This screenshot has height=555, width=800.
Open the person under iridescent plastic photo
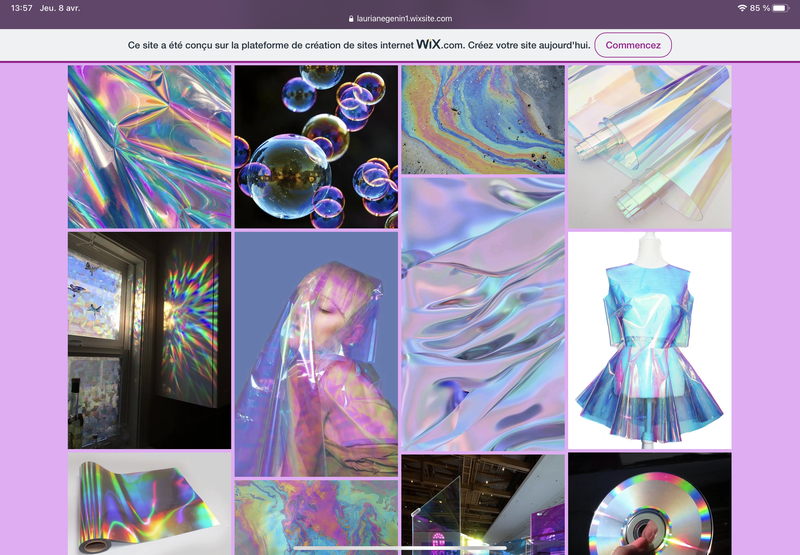[x=316, y=354]
